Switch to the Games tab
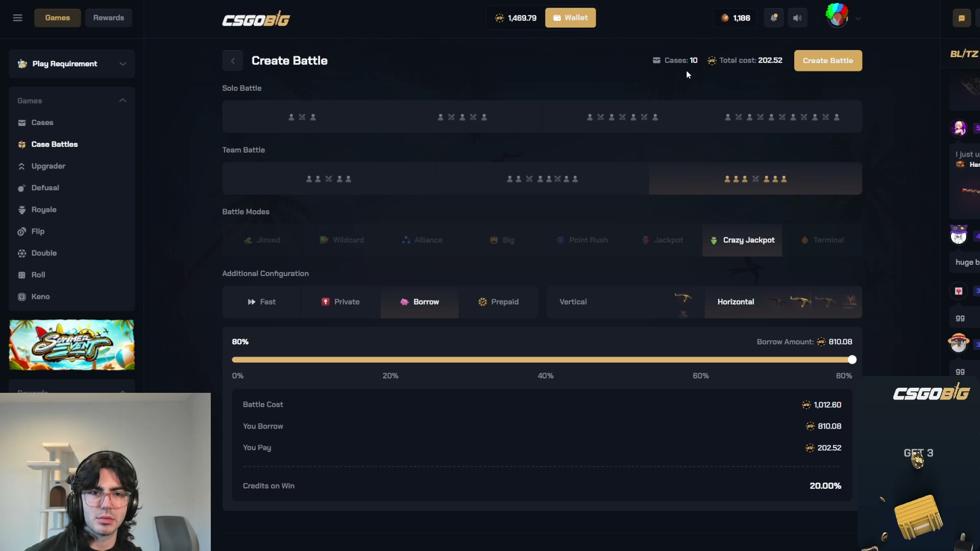The width and height of the screenshot is (980, 551). pos(57,18)
